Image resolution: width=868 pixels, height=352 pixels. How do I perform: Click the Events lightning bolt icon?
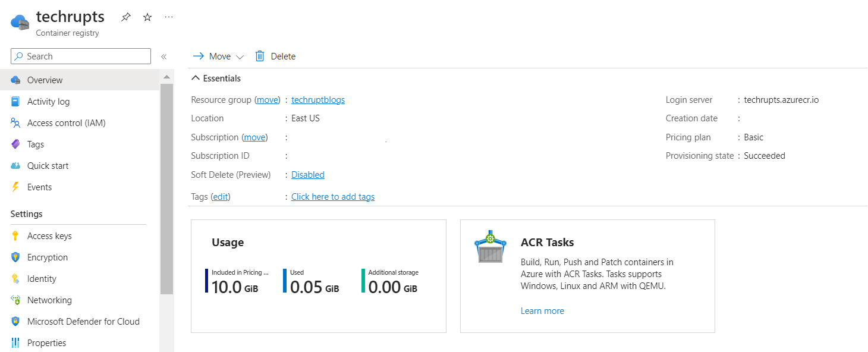click(x=15, y=187)
